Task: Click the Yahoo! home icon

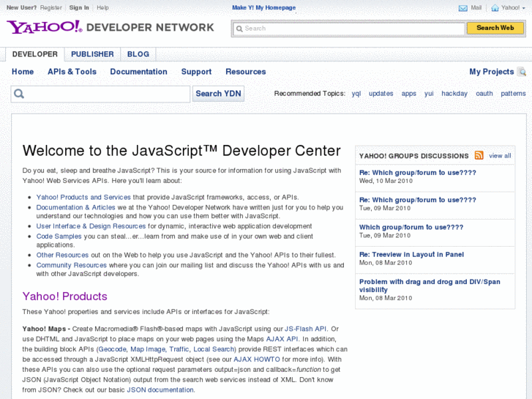Action: tap(495, 8)
